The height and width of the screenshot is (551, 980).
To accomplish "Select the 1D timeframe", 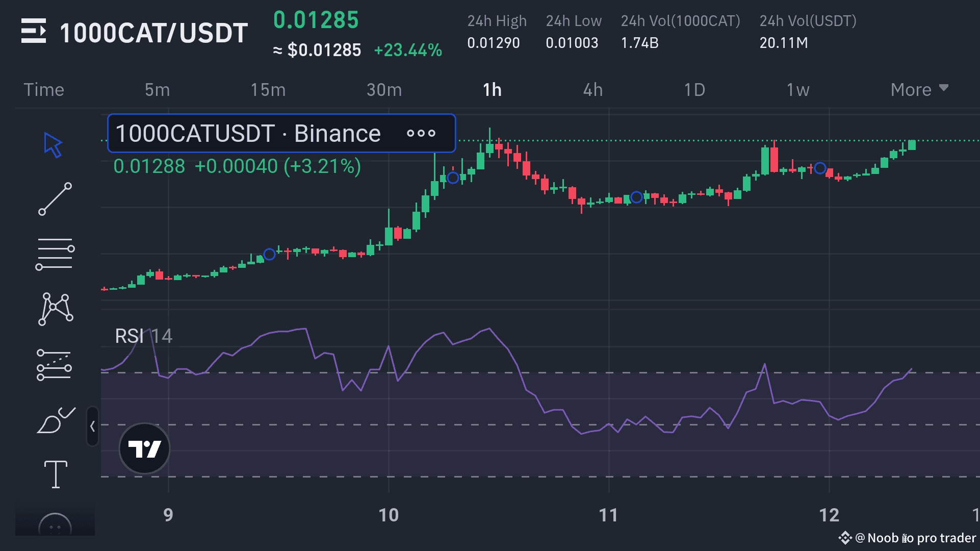I will (694, 90).
